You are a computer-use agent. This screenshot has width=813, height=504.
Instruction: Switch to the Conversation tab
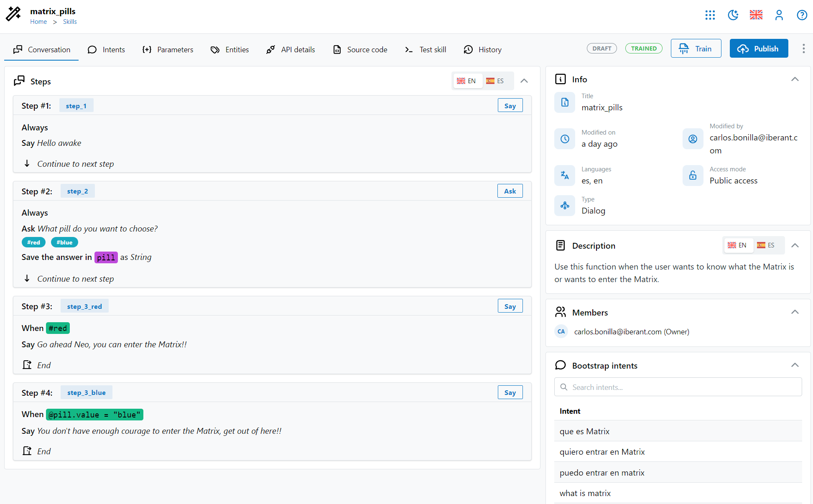pos(41,50)
